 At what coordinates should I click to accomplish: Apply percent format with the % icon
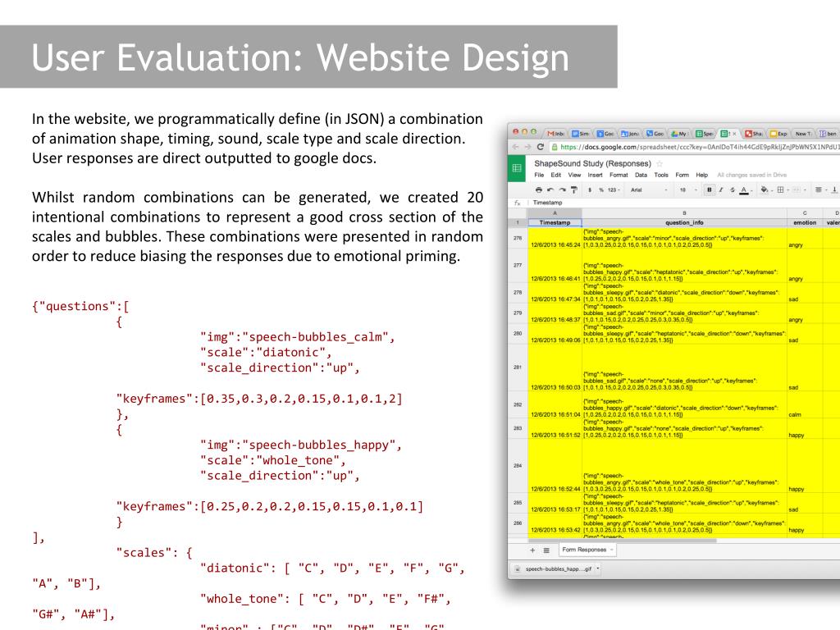(x=601, y=189)
